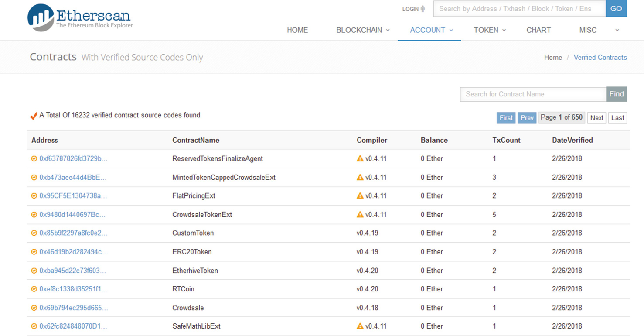The height and width of the screenshot is (336, 644).
Task: Click warning icon in MintedTokenCappedCrowdsaleExt compiler cell
Action: click(360, 177)
